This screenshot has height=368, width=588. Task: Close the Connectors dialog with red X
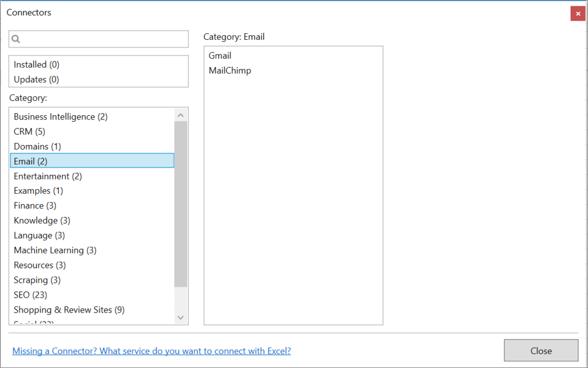coord(578,14)
